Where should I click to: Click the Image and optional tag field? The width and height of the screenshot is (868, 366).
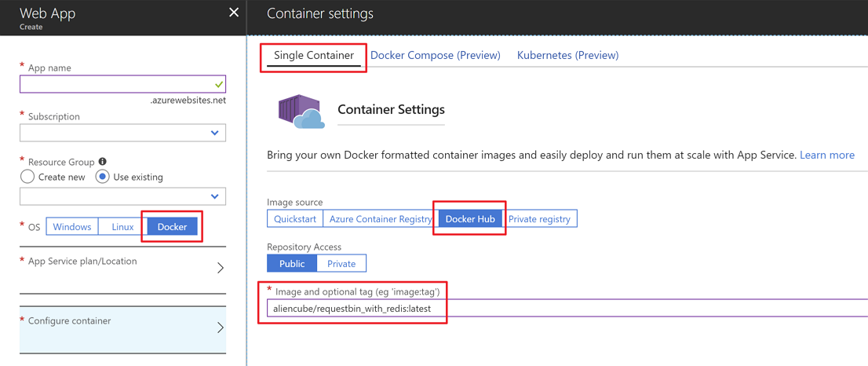[567, 307]
